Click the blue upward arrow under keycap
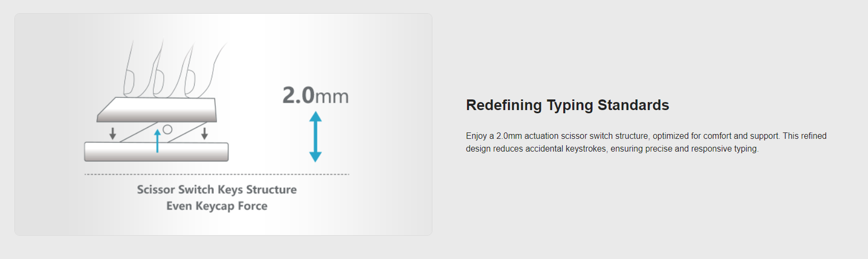The image size is (868, 259). tap(157, 141)
